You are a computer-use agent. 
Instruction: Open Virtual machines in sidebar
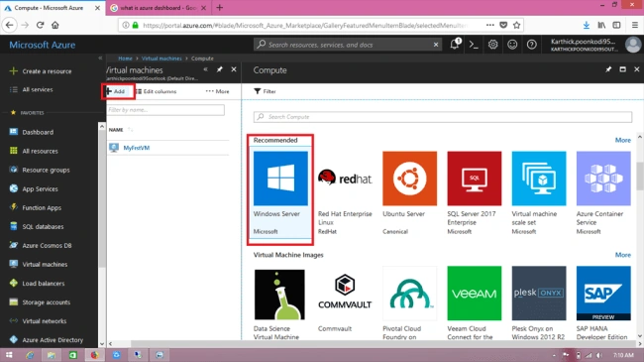(x=39, y=265)
